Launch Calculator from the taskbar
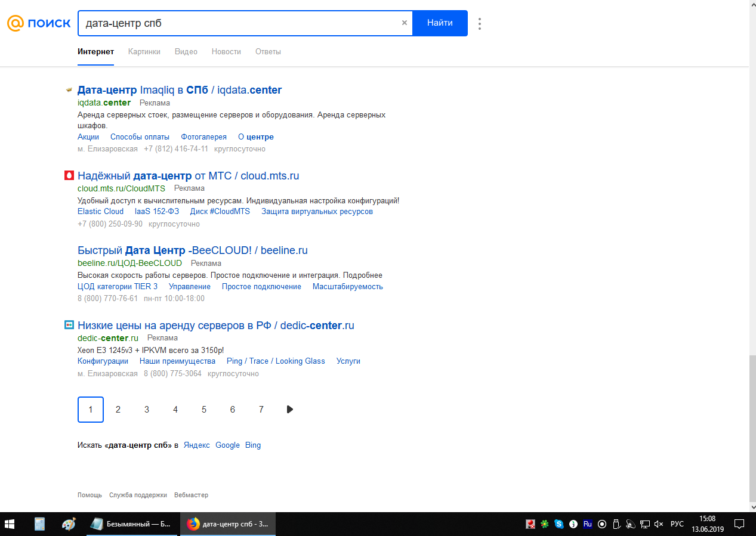This screenshot has height=536, width=756. [40, 524]
